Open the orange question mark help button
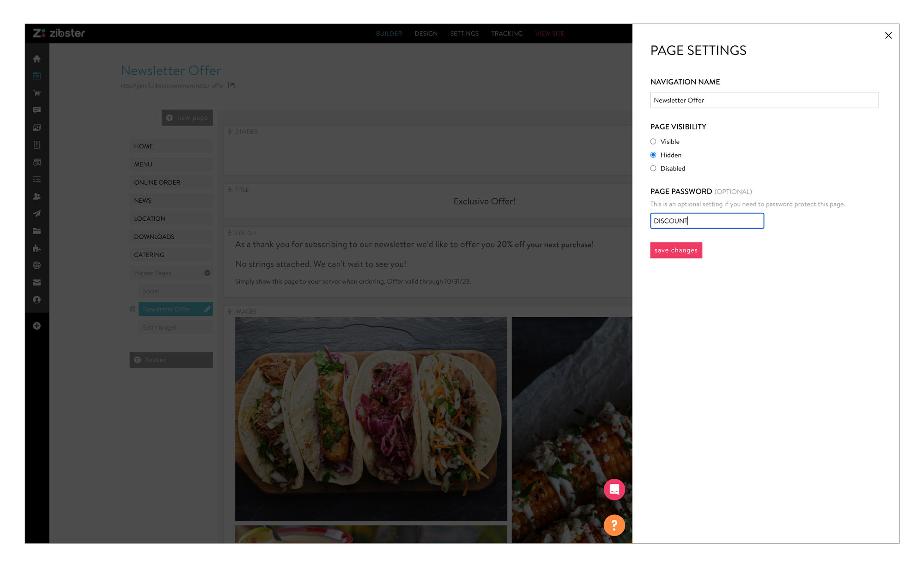 tap(614, 525)
